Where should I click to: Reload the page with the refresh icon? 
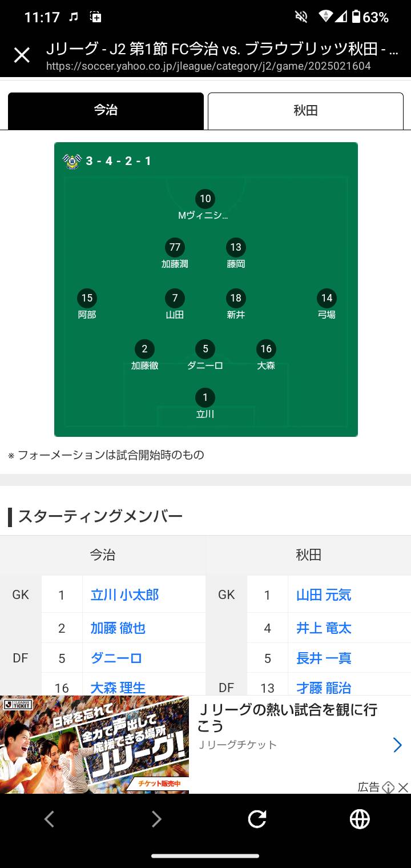coord(257,819)
